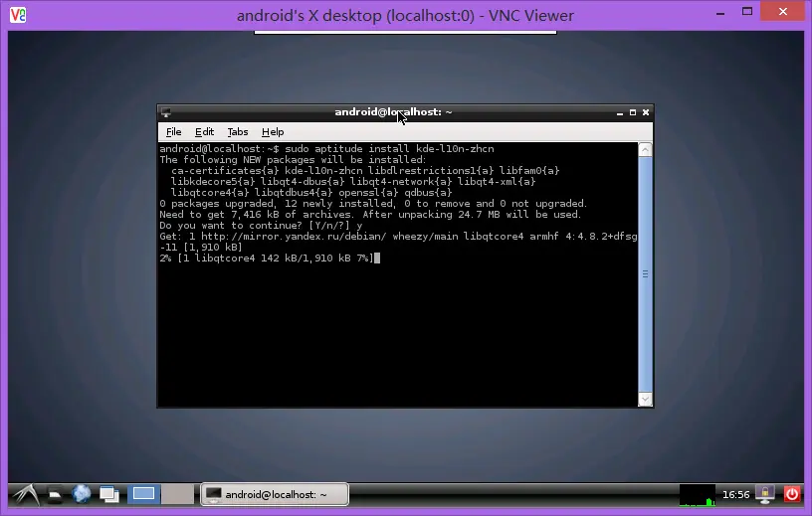The height and width of the screenshot is (516, 812).
Task: Click the CPU usage monitor graph
Action: [697, 495]
